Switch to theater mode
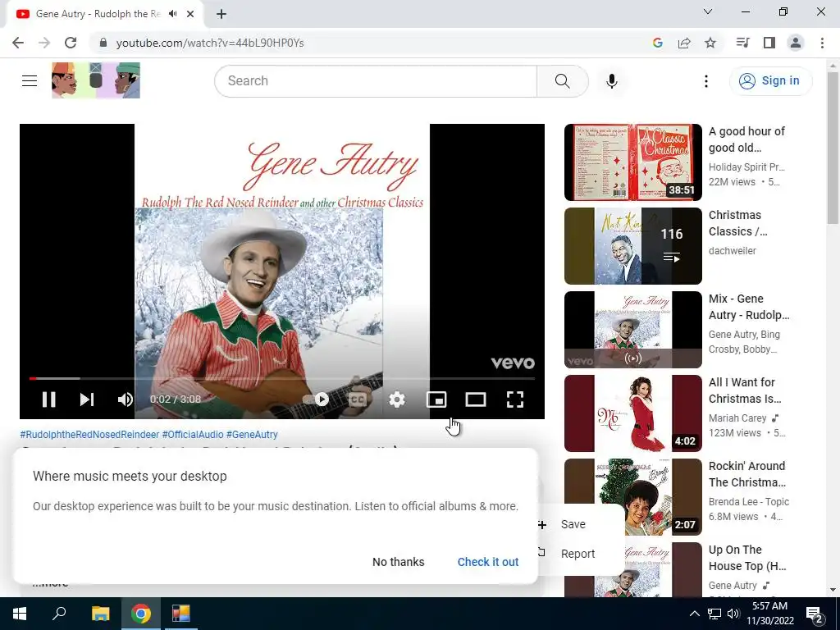The height and width of the screenshot is (630, 840). coord(476,399)
